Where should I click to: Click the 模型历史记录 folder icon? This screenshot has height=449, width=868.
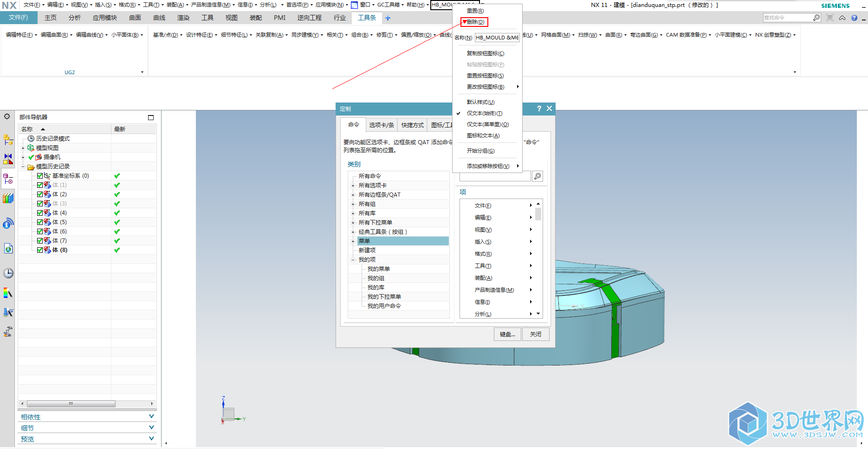(x=31, y=167)
